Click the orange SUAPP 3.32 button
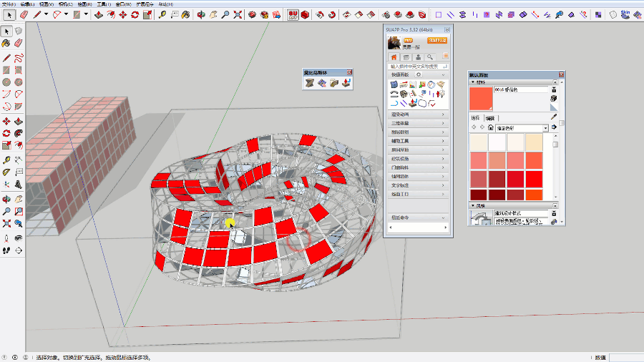Image resolution: width=644 pixels, height=362 pixels. (x=437, y=41)
